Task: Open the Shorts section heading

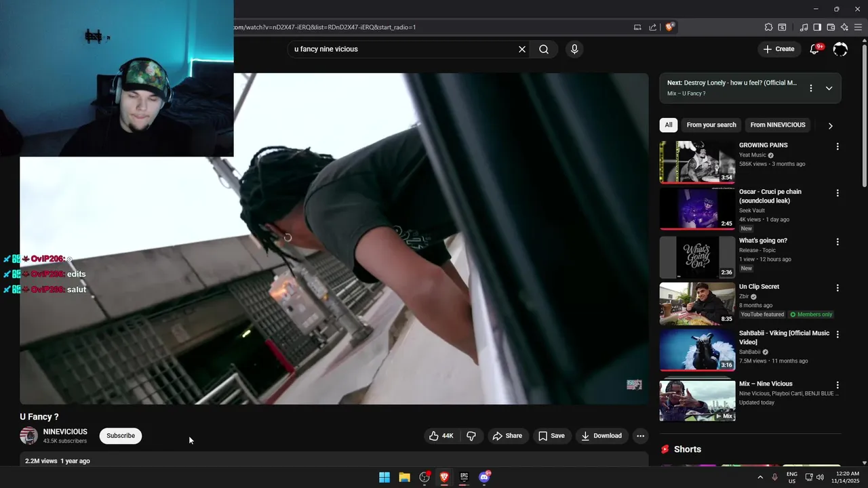Action: coord(688,449)
